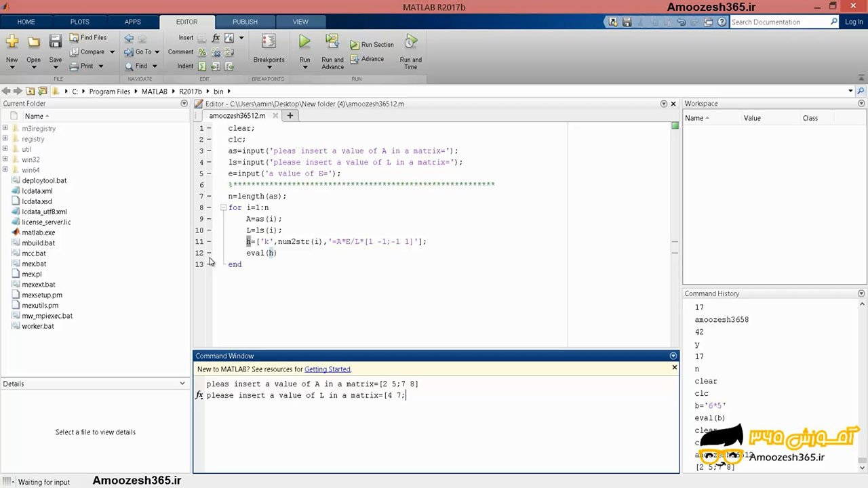This screenshot has height=488, width=868.
Task: Click Run and Time
Action: pyautogui.click(x=410, y=52)
